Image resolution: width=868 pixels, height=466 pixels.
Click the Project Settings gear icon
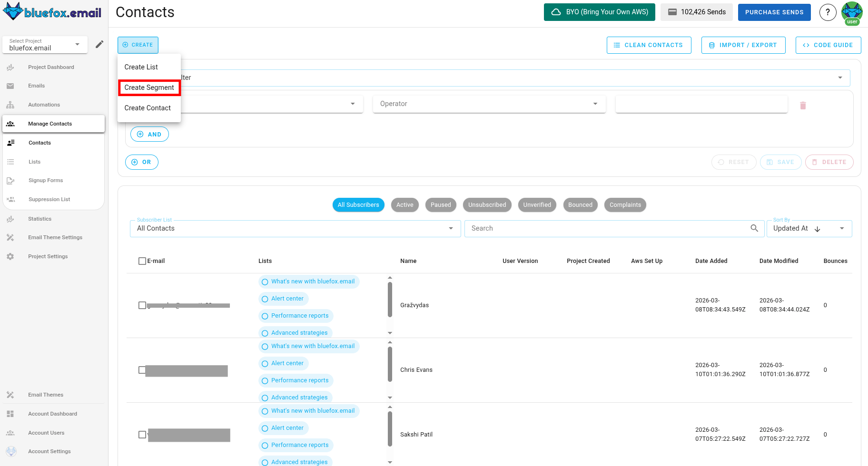(x=10, y=256)
